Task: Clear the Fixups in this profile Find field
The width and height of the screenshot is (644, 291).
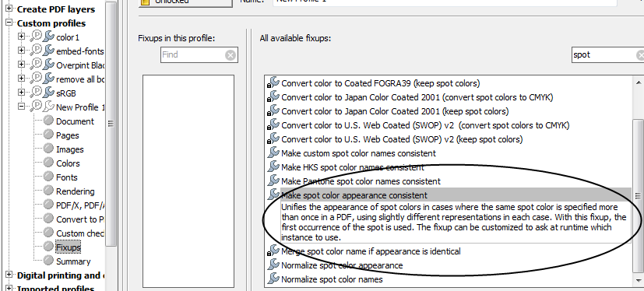Action: pos(231,54)
